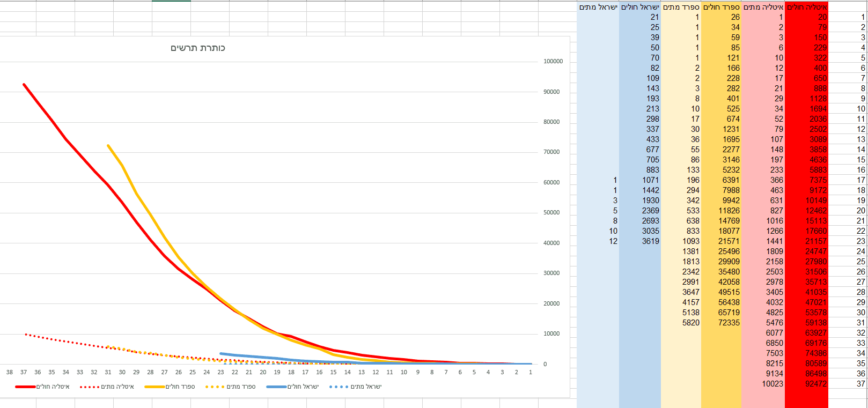This screenshot has width=868, height=408.
Task: Select the cell containing 56438
Action: coord(721,302)
